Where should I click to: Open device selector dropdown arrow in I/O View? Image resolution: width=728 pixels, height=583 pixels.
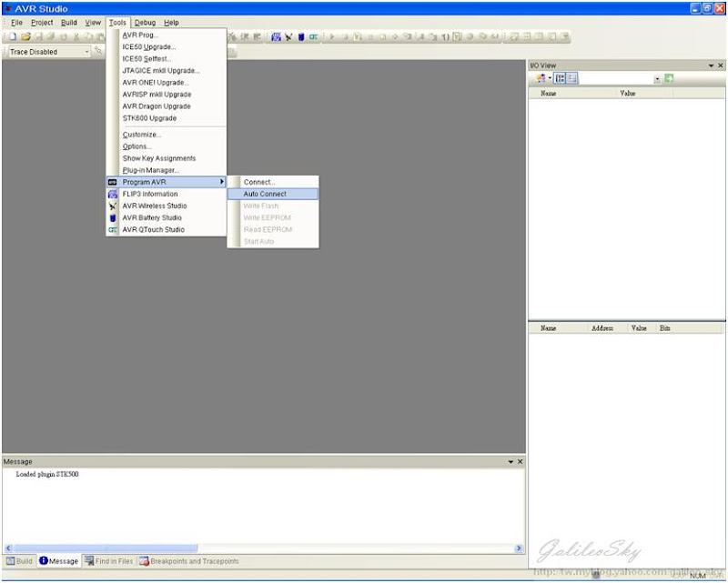tap(550, 78)
